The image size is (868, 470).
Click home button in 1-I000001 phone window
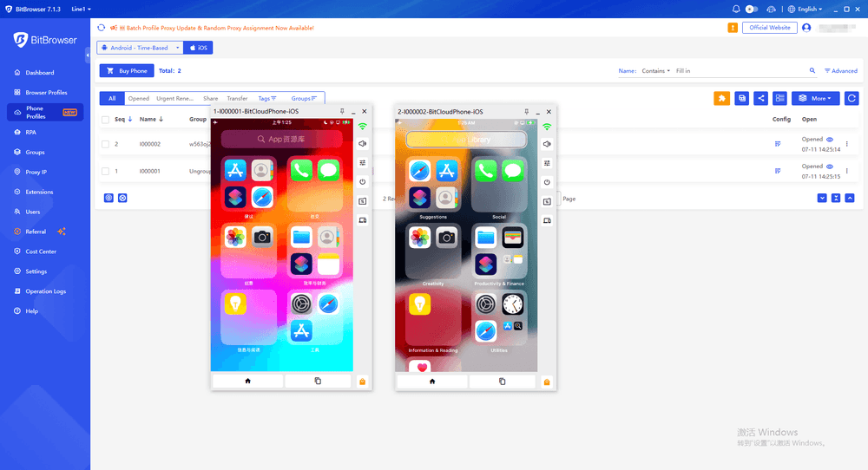[248, 381]
